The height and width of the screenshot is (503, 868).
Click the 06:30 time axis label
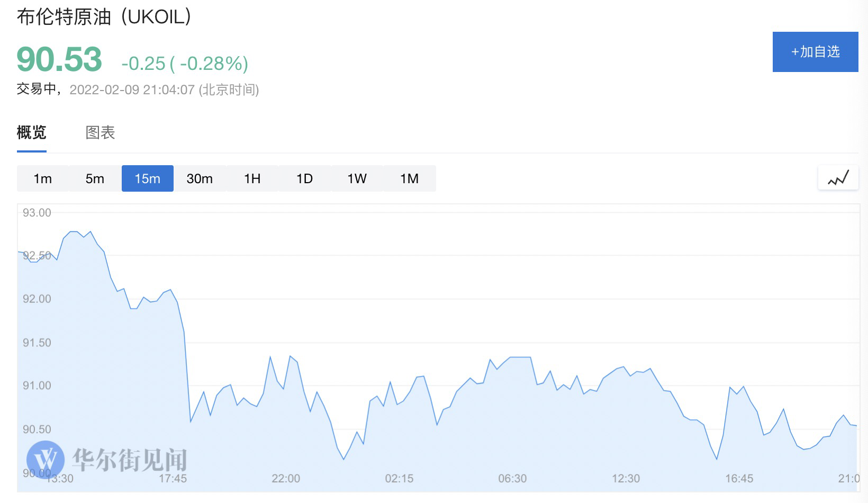click(512, 479)
